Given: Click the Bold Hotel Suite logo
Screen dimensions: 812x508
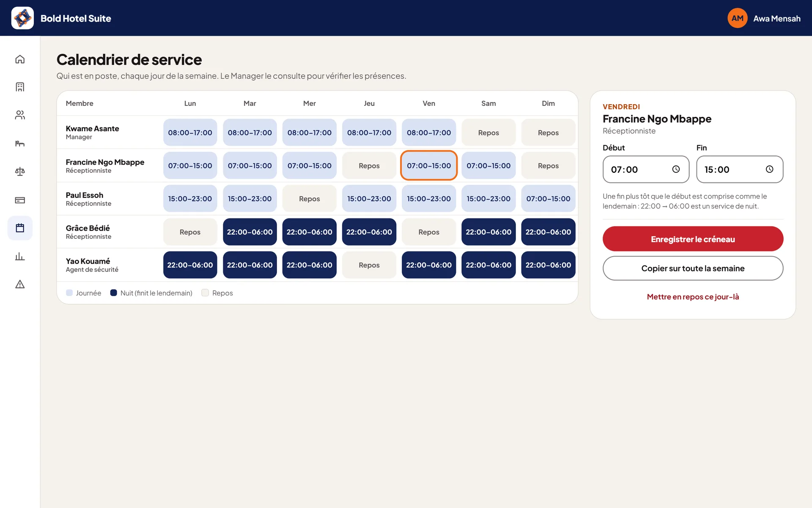Looking at the screenshot, I should (22, 18).
